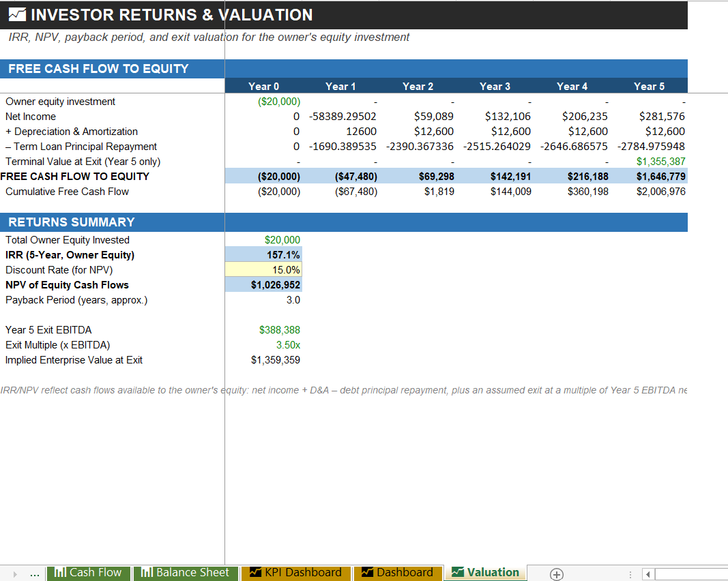Open the Balance Sheet tab
This screenshot has height=581, width=728.
186,573
